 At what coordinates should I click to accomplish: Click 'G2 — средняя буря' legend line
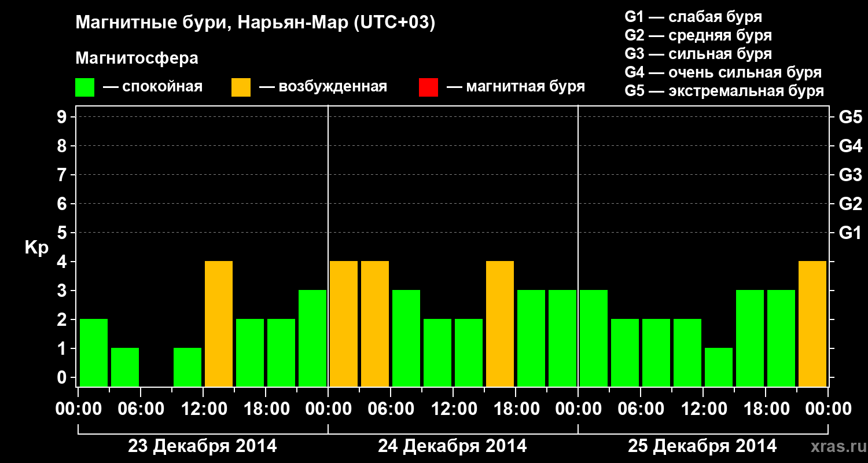point(698,35)
